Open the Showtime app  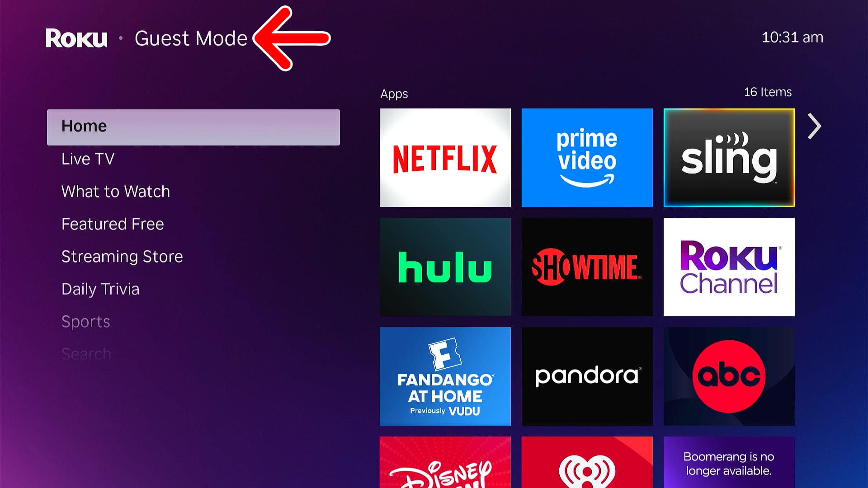[x=586, y=267]
